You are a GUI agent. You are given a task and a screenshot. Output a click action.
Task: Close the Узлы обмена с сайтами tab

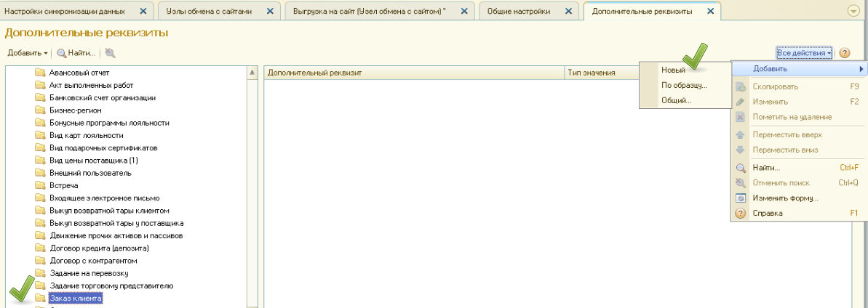coord(271,12)
